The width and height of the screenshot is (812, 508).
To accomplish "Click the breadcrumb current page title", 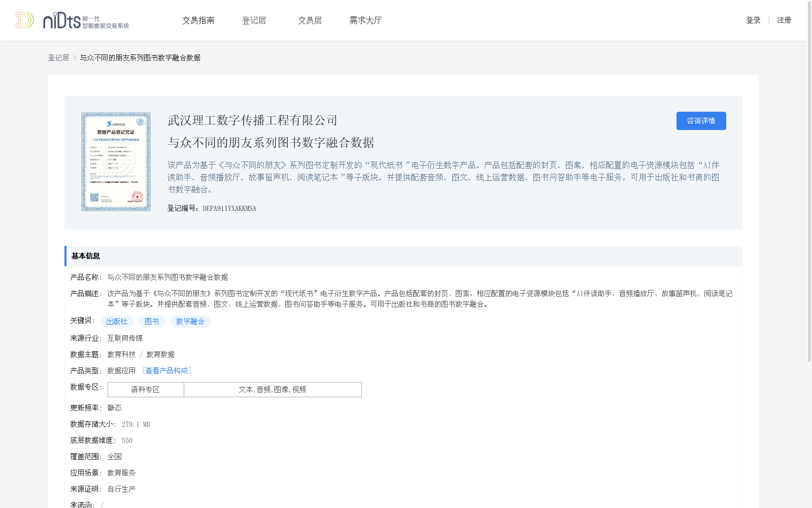I will coord(140,58).
